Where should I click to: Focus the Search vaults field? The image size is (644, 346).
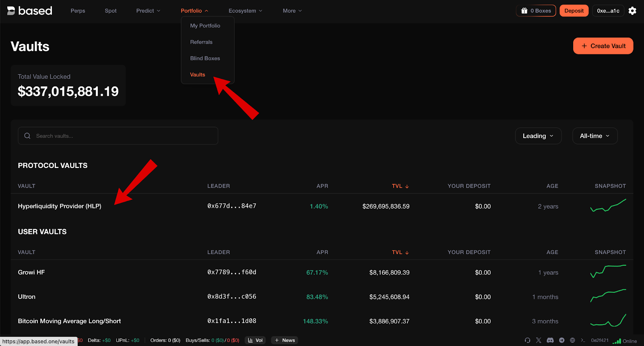pos(118,136)
